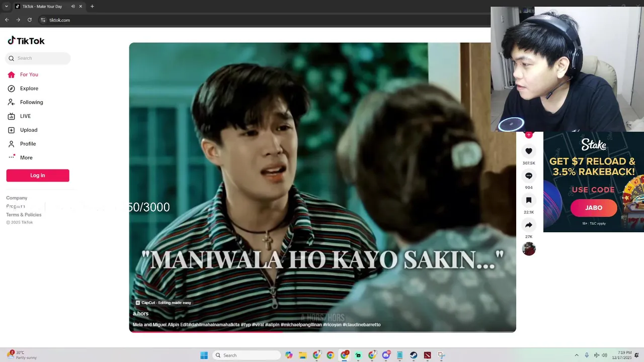The image size is (644, 362).
Task: Open Snipping Tool from the taskbar
Action: click(x=441, y=355)
